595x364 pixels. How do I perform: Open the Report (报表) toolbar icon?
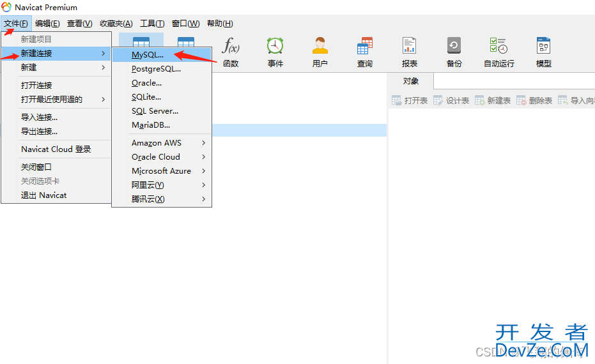(410, 52)
